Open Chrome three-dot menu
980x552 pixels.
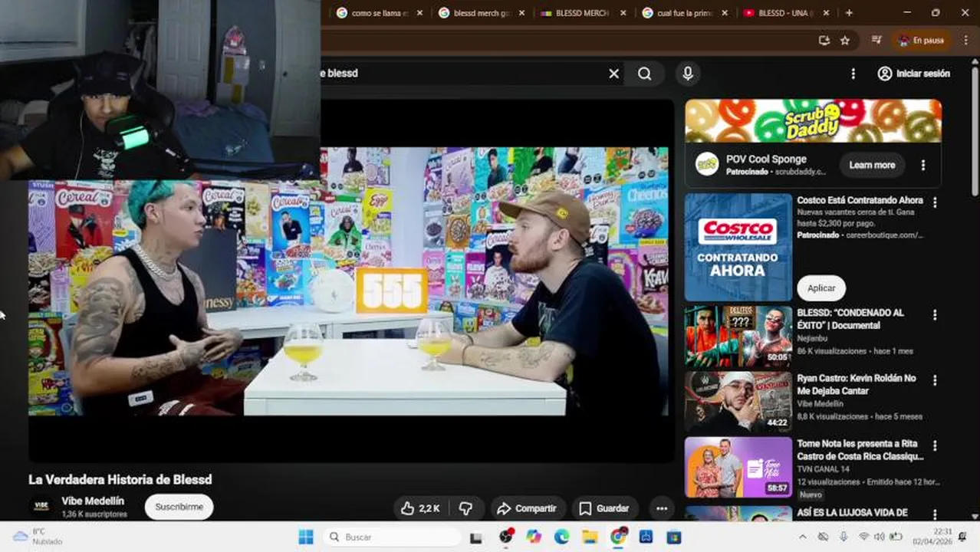pos(965,41)
